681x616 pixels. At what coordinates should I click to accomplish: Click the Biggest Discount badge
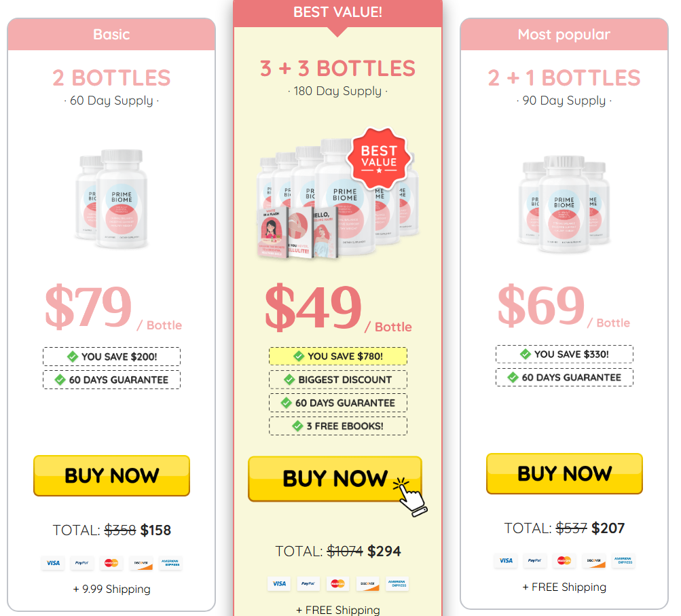[338, 380]
